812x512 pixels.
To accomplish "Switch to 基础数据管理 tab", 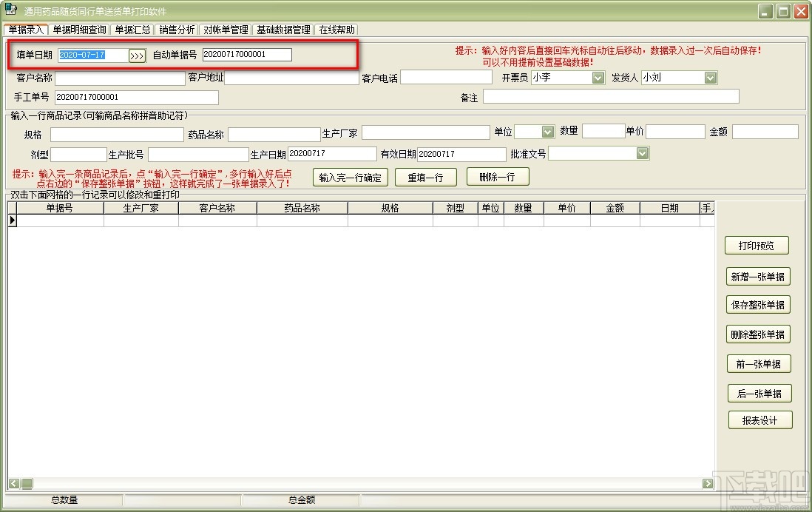I will click(x=282, y=30).
